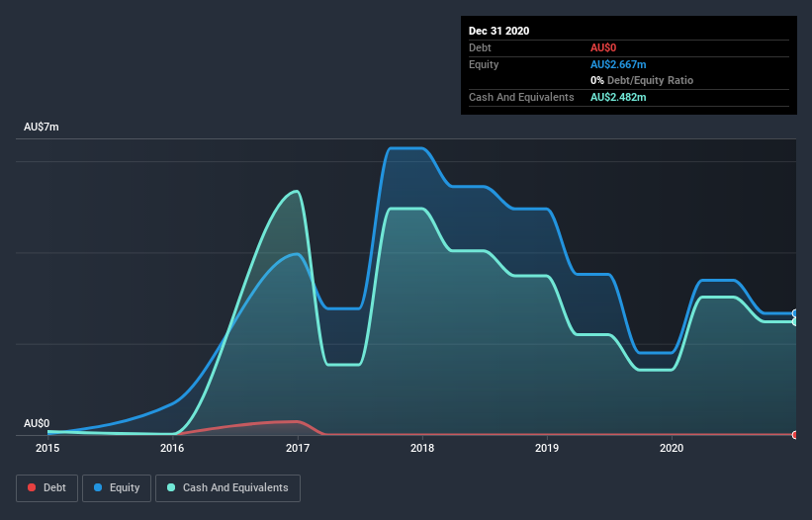Toggle Cash And Equivalents legend button
Image resolution: width=812 pixels, height=520 pixels.
[x=227, y=488]
